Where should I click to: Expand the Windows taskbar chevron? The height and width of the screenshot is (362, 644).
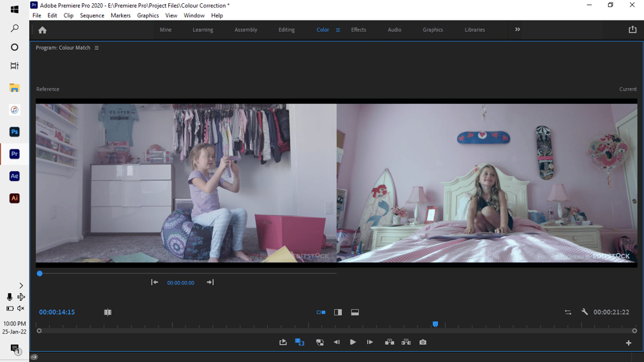pyautogui.click(x=21, y=285)
